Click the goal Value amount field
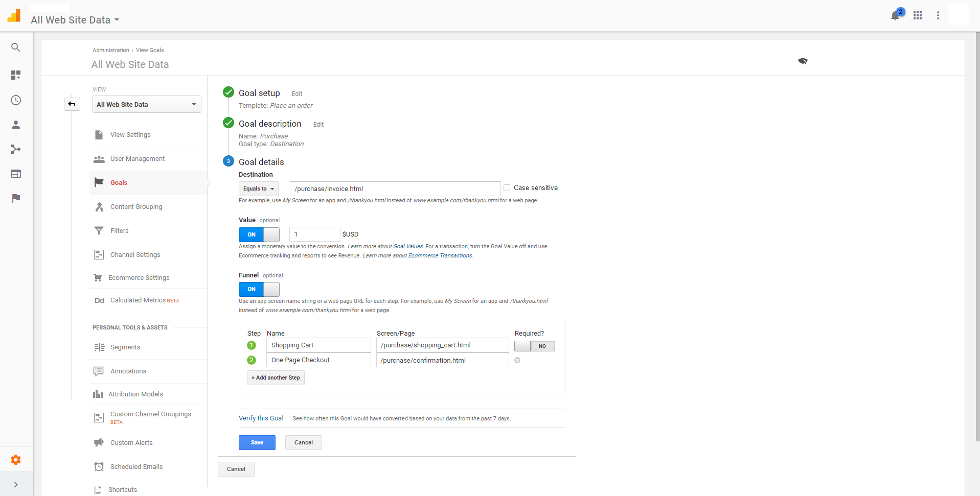980x496 pixels. point(315,234)
